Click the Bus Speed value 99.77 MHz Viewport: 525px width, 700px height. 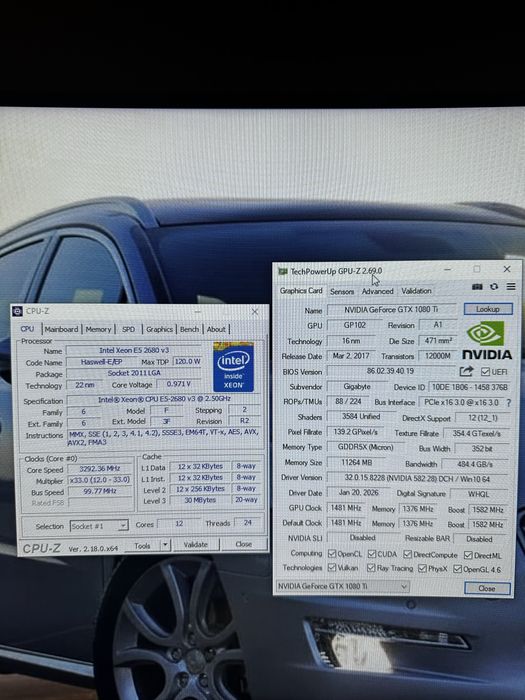tap(100, 491)
